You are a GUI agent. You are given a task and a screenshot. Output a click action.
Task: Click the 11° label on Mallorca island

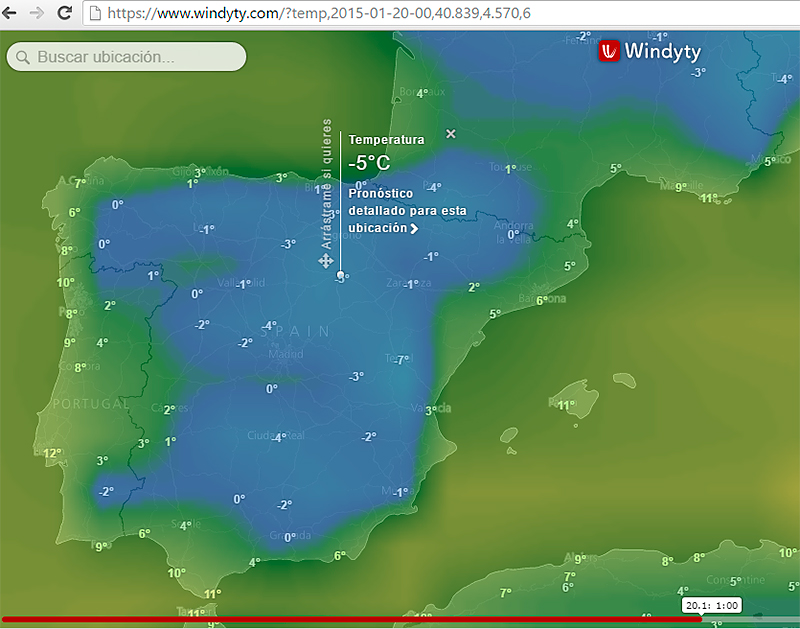[x=565, y=405]
